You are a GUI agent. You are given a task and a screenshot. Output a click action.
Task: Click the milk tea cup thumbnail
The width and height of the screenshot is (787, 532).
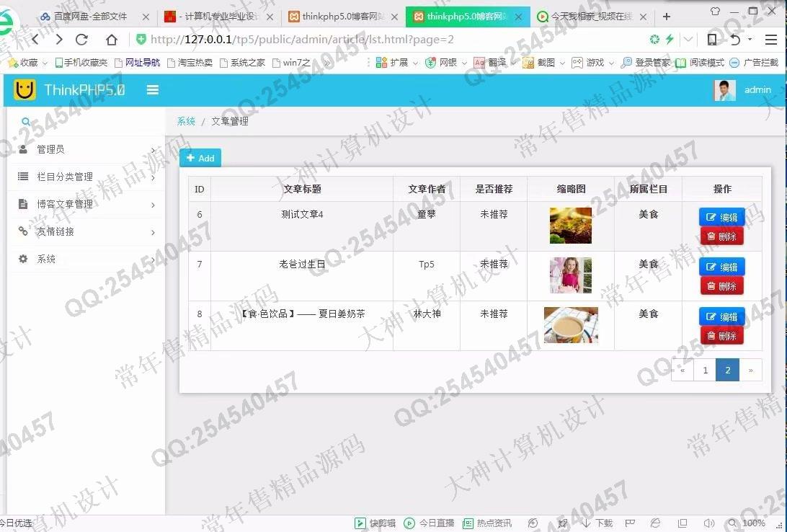click(571, 325)
